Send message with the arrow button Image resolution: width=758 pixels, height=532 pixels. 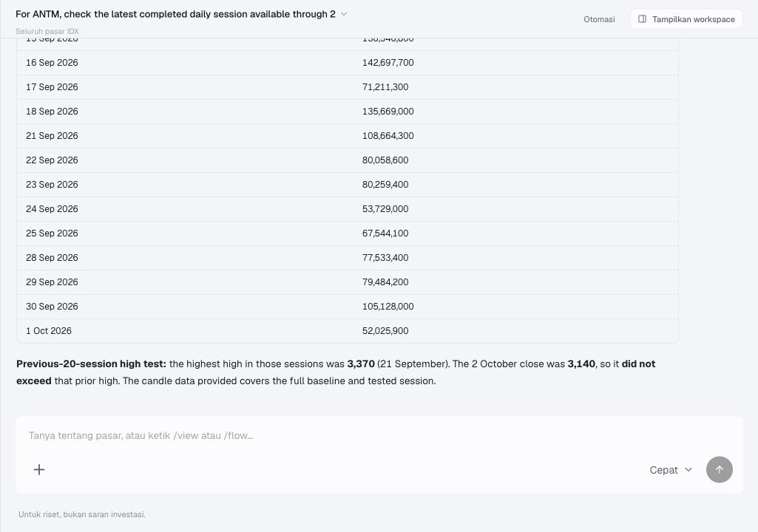point(719,470)
